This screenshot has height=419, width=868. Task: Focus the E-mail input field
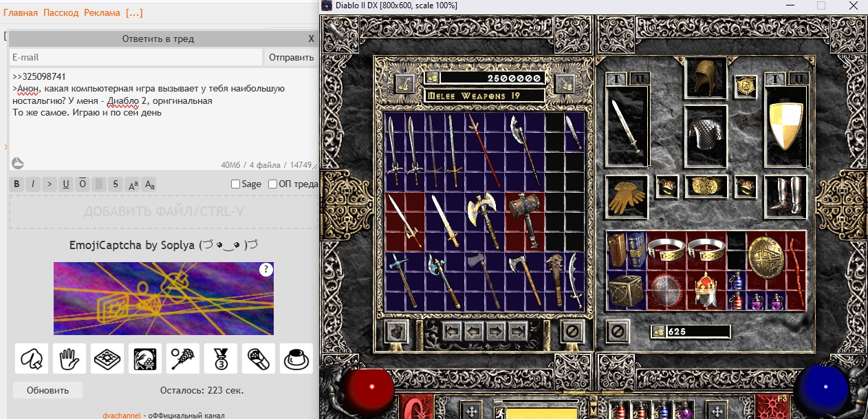point(135,57)
